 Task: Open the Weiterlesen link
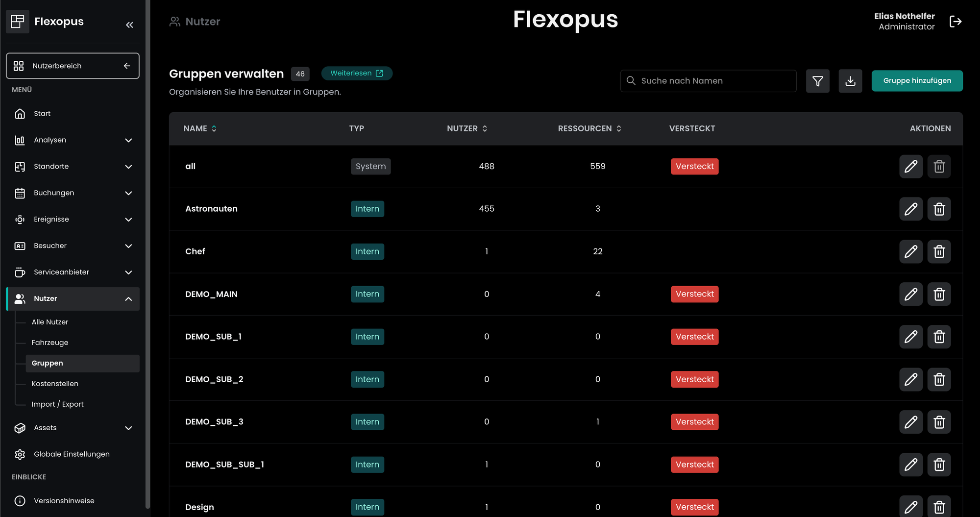[356, 73]
